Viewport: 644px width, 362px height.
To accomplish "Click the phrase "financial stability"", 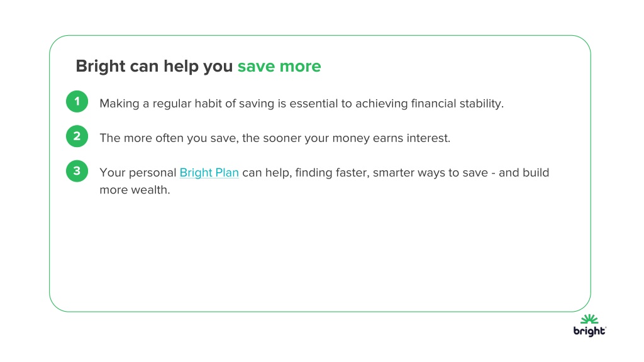I will pos(457,104).
